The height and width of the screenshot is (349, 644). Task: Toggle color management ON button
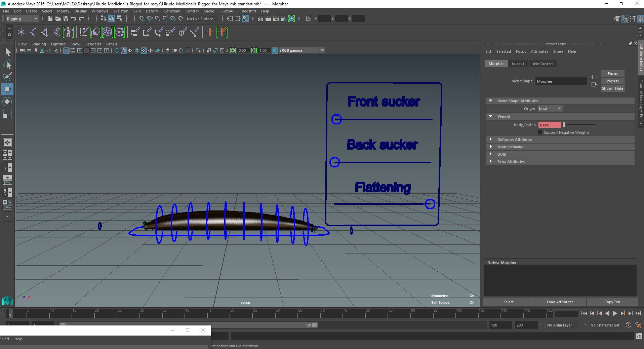coord(275,50)
